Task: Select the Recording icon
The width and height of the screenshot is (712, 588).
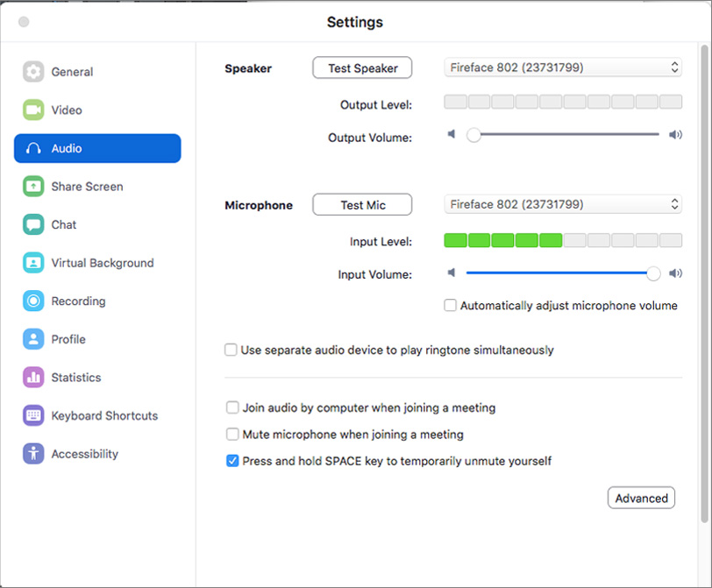Action: point(33,301)
